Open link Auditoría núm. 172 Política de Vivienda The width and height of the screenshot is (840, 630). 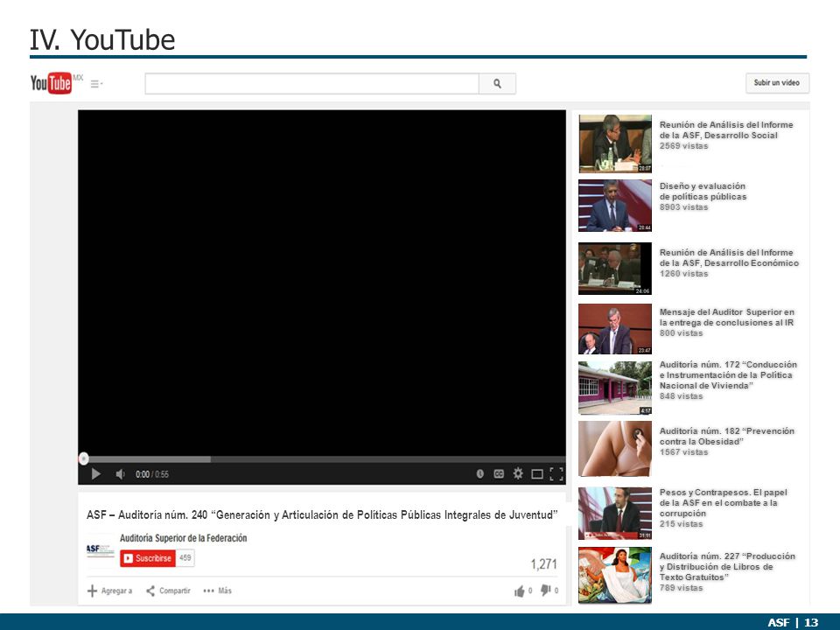coord(728,375)
